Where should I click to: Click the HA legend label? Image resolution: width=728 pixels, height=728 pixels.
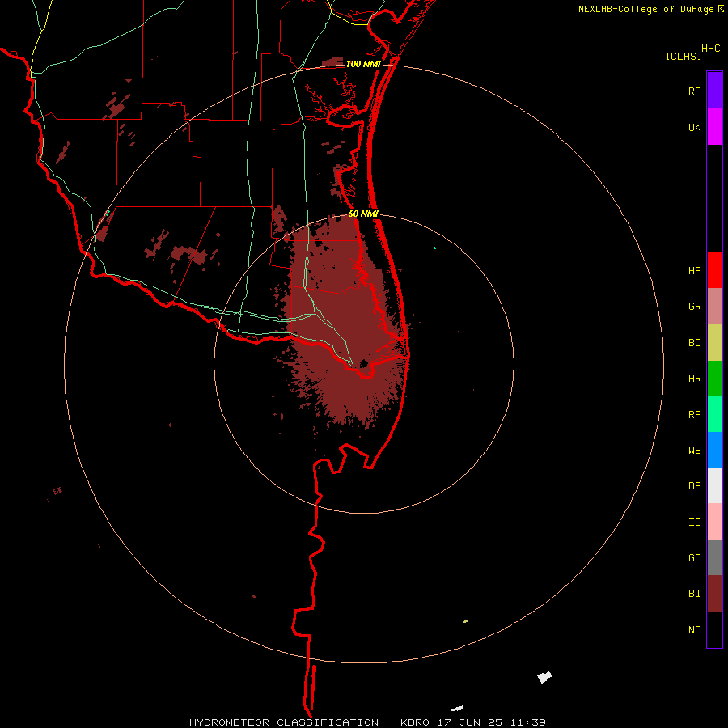click(694, 271)
